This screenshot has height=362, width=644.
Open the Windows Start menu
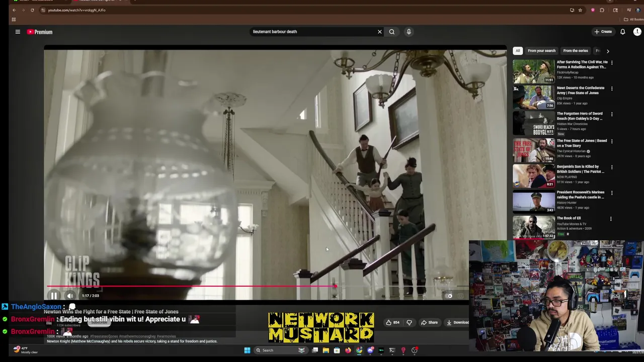pos(247,350)
